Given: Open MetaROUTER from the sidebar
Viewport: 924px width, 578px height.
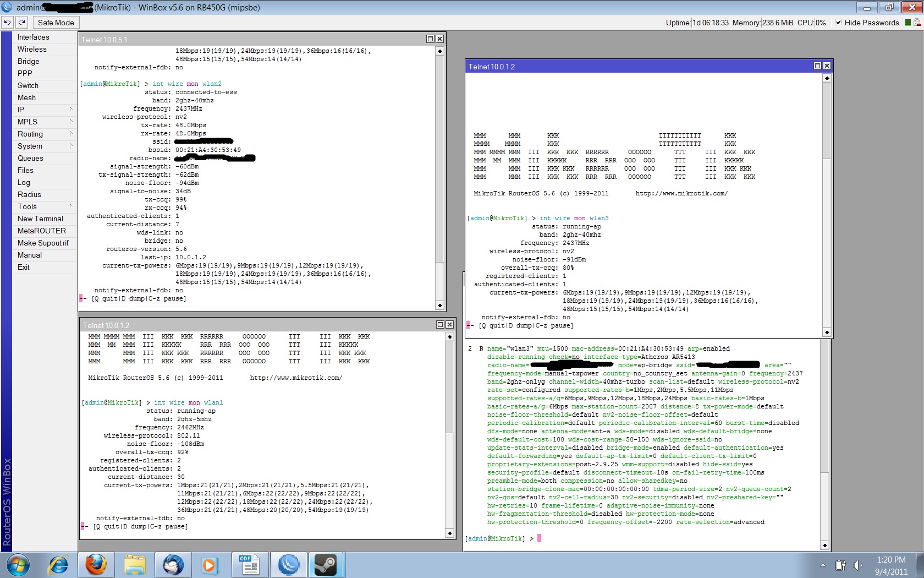Looking at the screenshot, I should pos(42,231).
